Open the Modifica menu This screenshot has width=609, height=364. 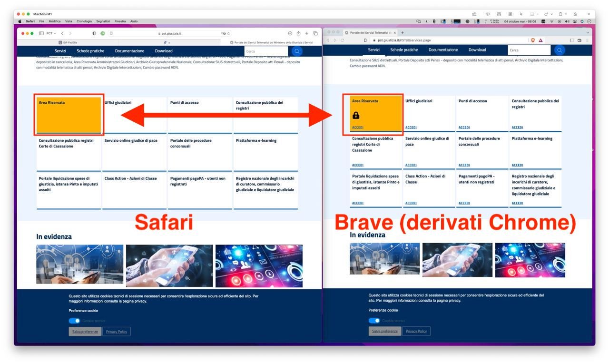point(55,21)
